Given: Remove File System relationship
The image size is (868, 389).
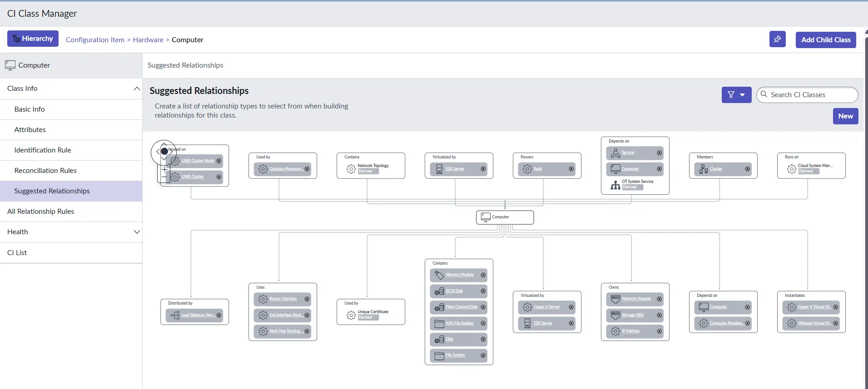Looking at the screenshot, I should pos(483,355).
